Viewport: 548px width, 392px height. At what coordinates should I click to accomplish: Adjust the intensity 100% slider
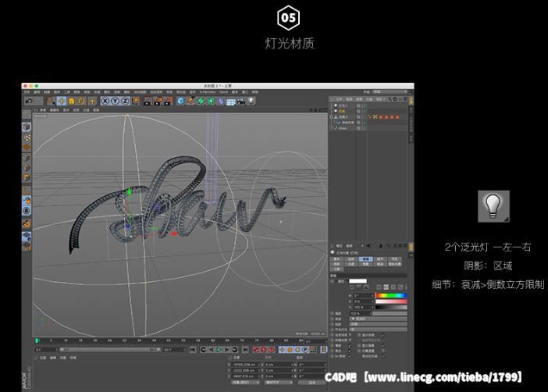pos(390,313)
